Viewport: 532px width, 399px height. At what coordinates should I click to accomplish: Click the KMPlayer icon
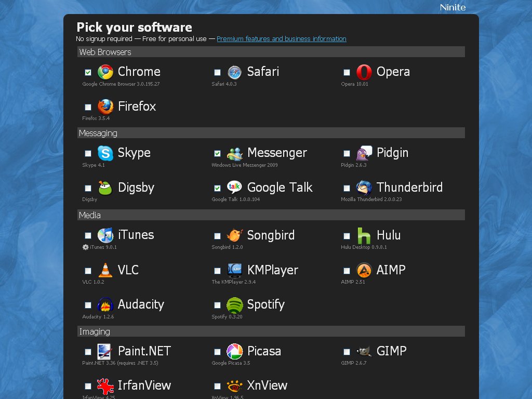[234, 270]
